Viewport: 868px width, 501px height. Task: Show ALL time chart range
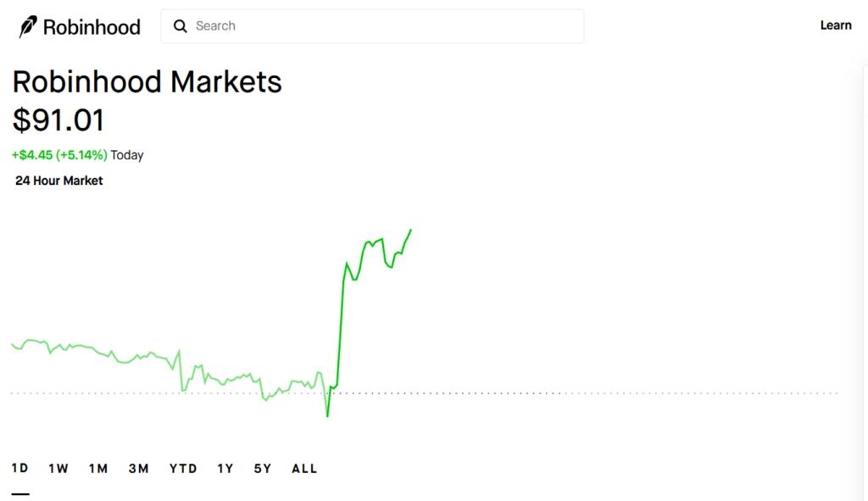tap(304, 469)
